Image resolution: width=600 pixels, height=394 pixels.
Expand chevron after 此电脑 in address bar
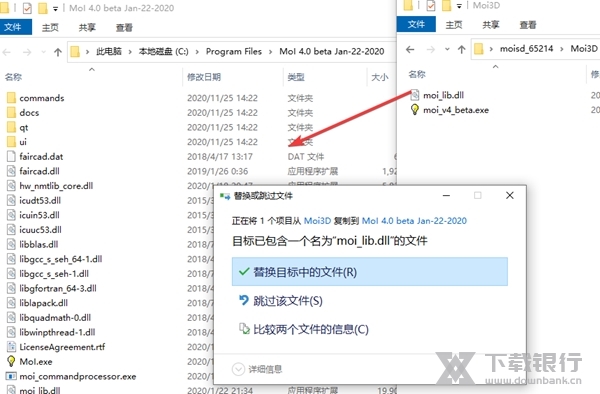coord(130,52)
